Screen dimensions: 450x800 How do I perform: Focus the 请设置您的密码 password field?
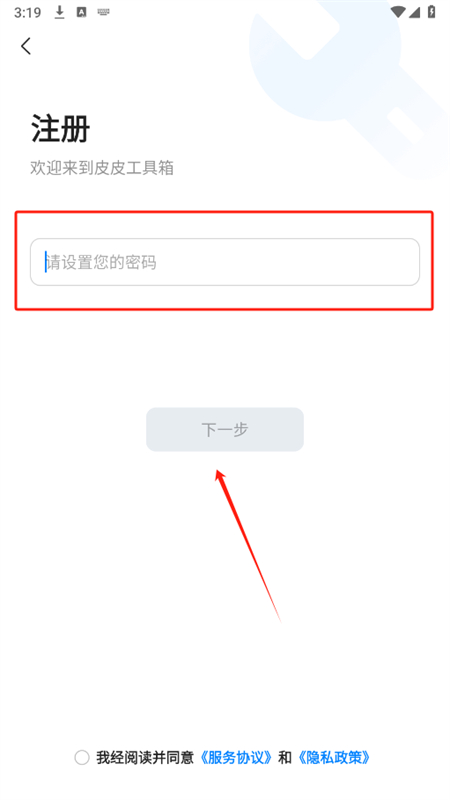[225, 262]
